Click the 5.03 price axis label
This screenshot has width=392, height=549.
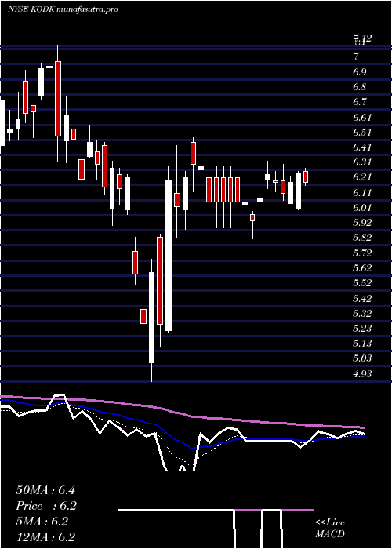[361, 358]
